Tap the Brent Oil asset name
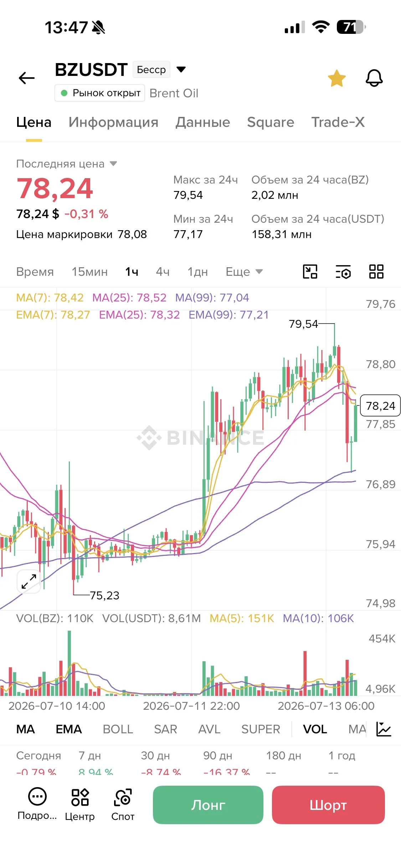 [x=174, y=93]
